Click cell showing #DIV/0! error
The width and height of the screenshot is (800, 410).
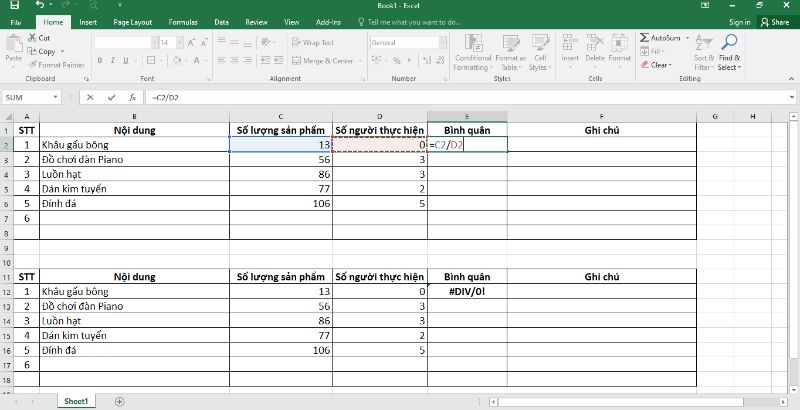point(466,291)
